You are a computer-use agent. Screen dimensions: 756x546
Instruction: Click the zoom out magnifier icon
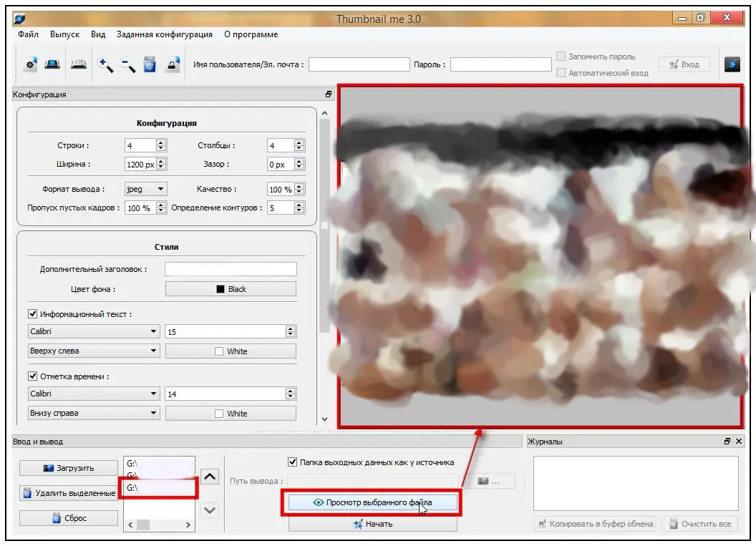(x=127, y=64)
